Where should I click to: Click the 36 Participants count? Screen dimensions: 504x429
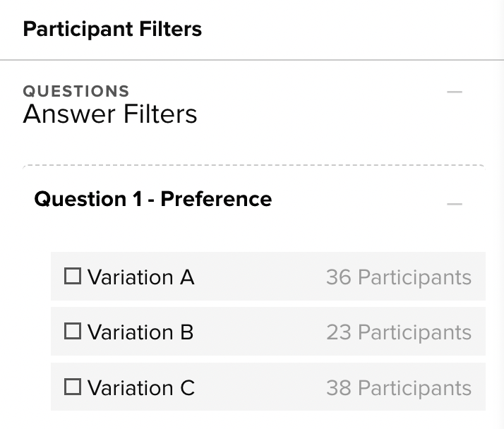point(398,277)
